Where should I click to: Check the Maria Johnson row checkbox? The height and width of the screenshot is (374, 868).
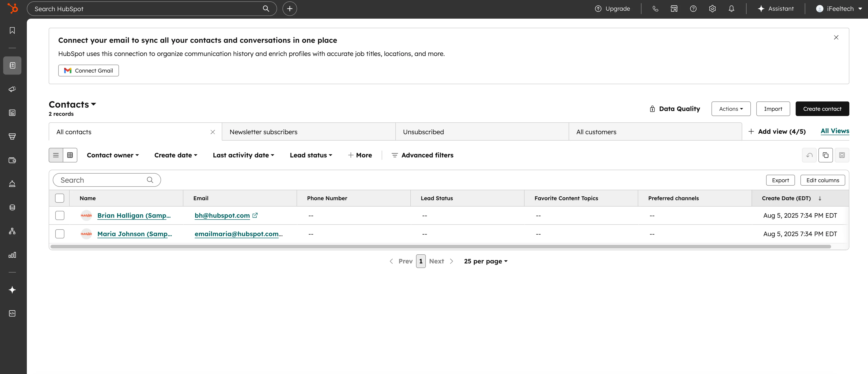click(x=60, y=234)
